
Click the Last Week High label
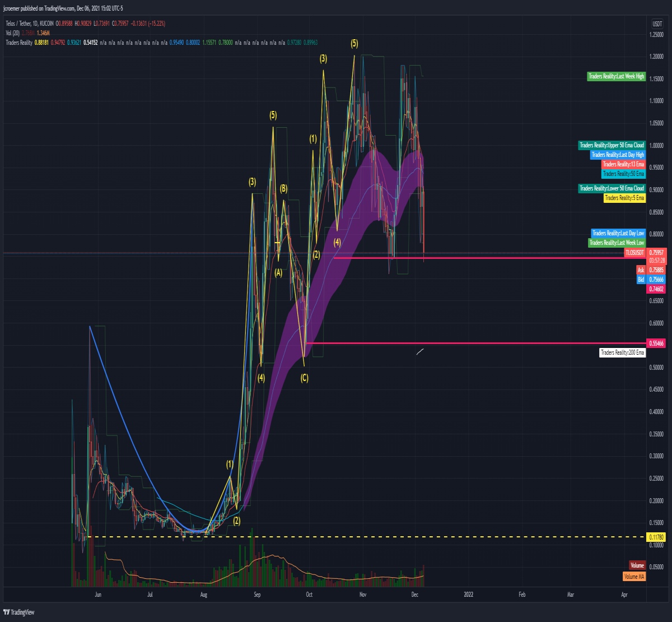616,76
